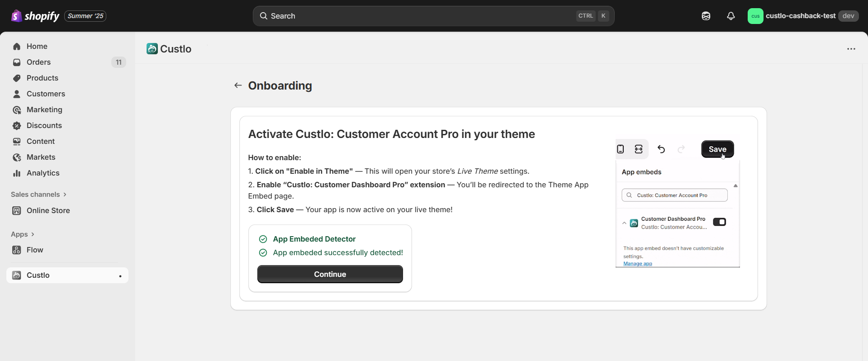The height and width of the screenshot is (361, 868).
Task: Click the Custlo header logo icon
Action: coord(152,48)
